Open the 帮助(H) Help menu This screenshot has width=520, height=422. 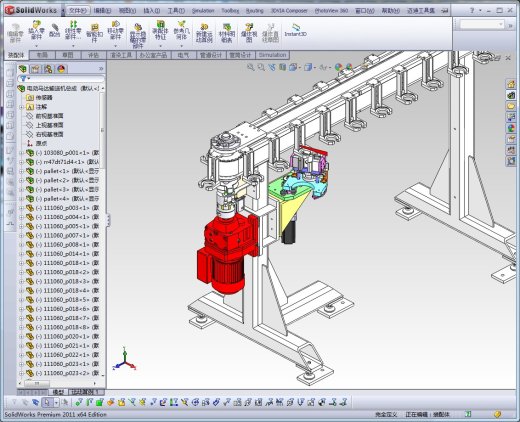click(390, 11)
